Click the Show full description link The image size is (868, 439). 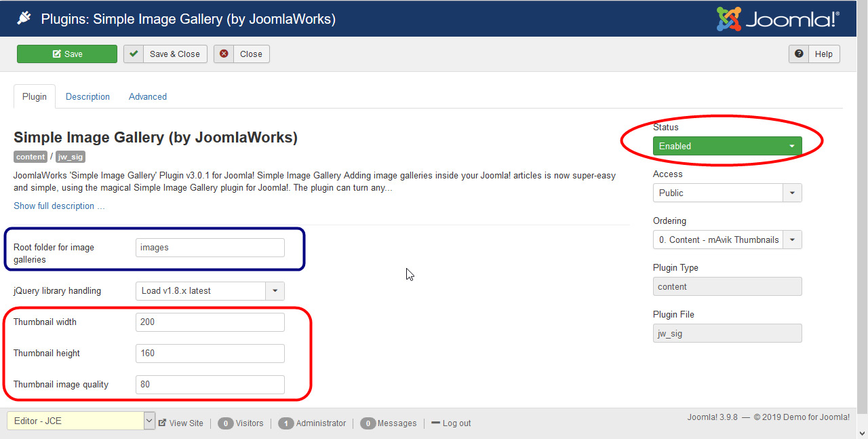pos(59,206)
